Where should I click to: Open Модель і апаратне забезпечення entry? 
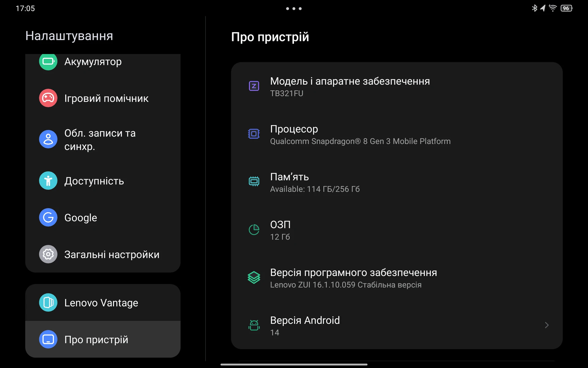[x=397, y=86]
